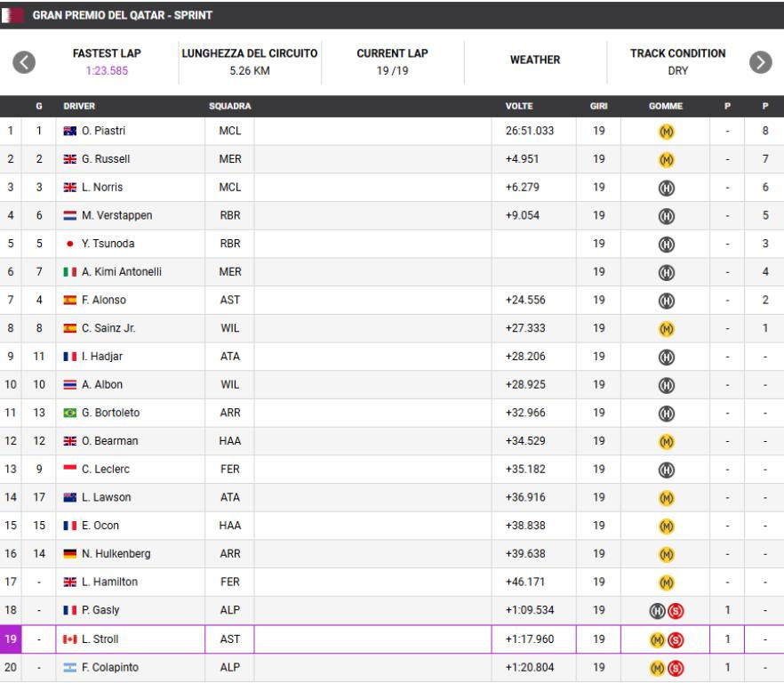
Task: Click the medium tyre icon in Piastri's row
Action: [x=666, y=132]
